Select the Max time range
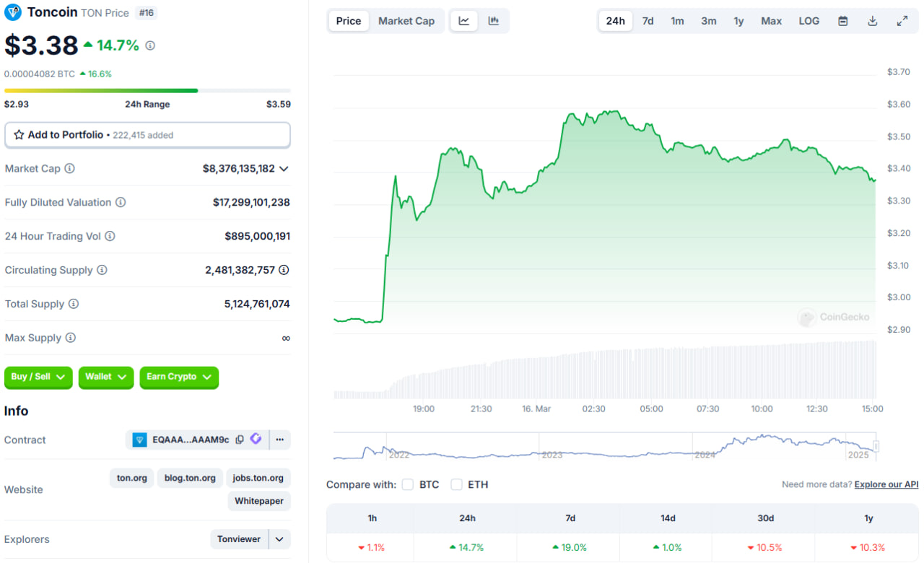 771,21
